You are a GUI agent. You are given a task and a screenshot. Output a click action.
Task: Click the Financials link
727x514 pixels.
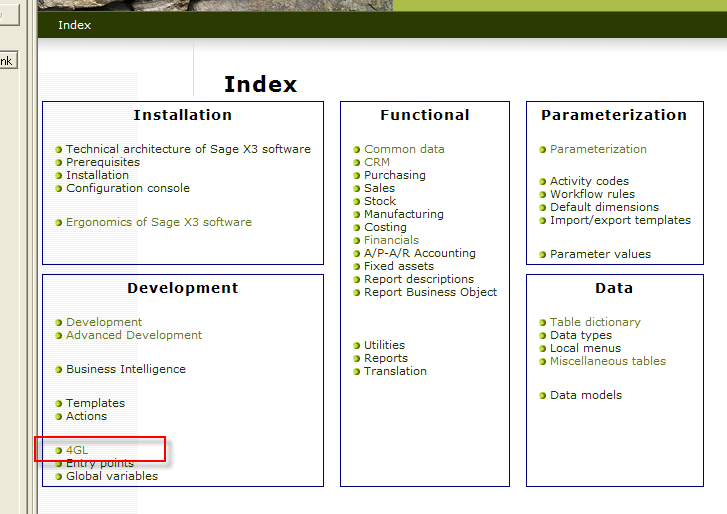391,240
